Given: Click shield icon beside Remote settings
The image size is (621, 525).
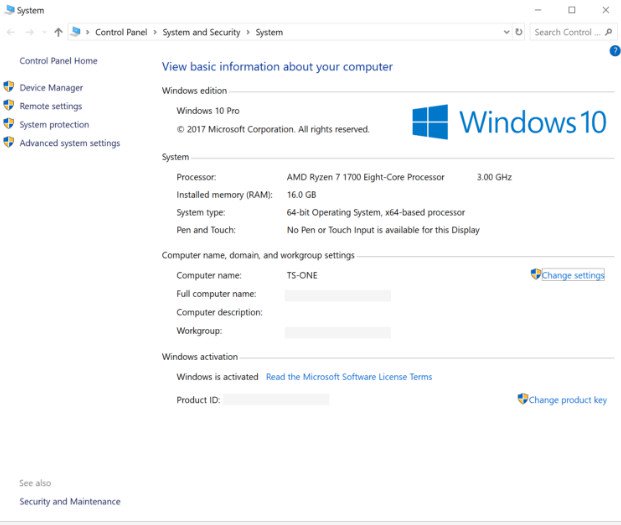Looking at the screenshot, I should point(9,105).
